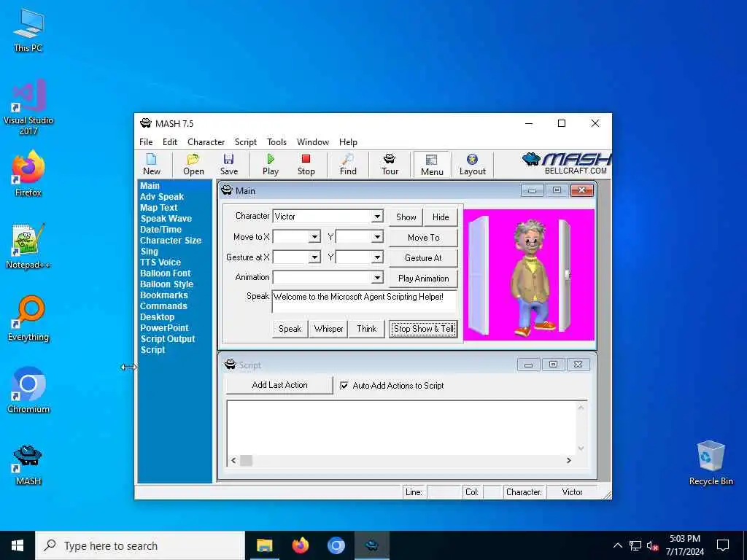
Task: Open the Windows Start menu
Action: click(18, 545)
